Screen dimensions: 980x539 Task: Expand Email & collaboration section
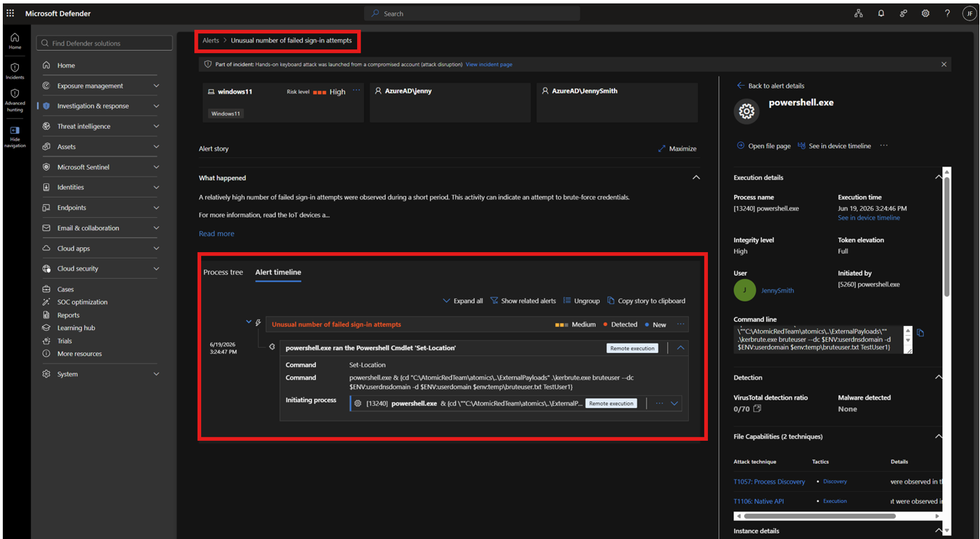click(x=156, y=228)
